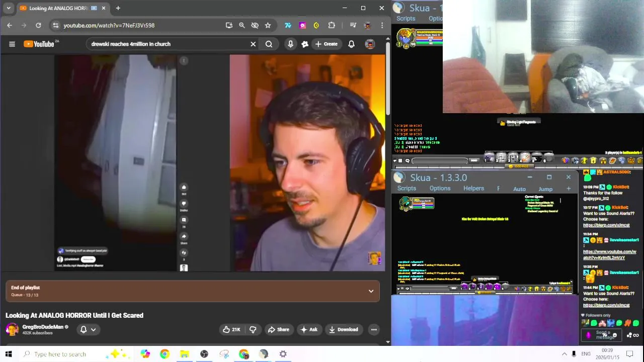Clear the YouTube search text
The width and height of the screenshot is (644, 362).
253,44
